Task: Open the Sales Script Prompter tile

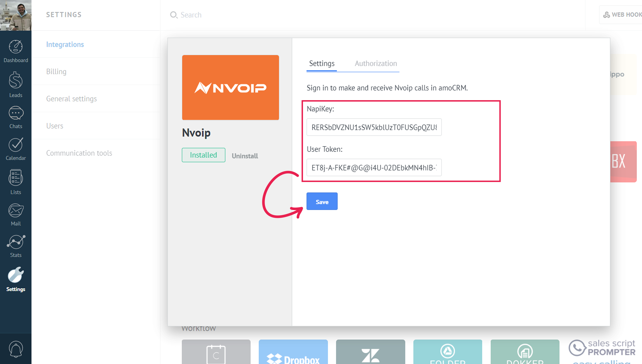Action: pyautogui.click(x=602, y=352)
